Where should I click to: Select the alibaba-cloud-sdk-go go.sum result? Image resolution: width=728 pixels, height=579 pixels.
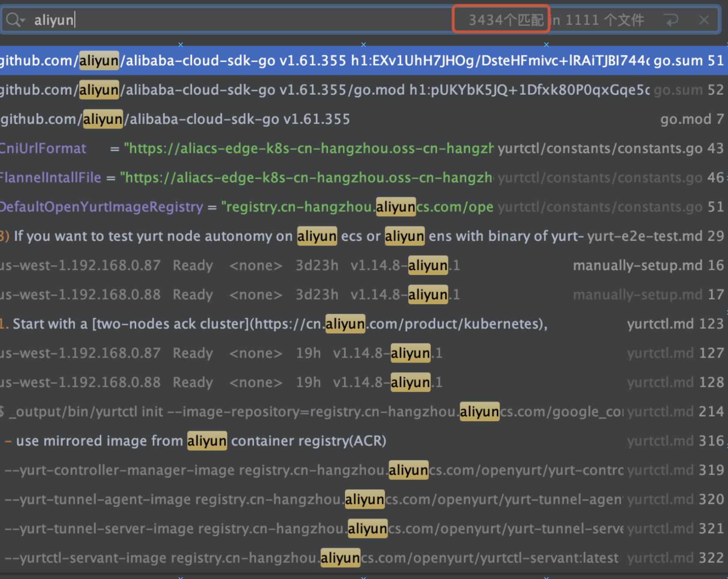tap(309, 60)
